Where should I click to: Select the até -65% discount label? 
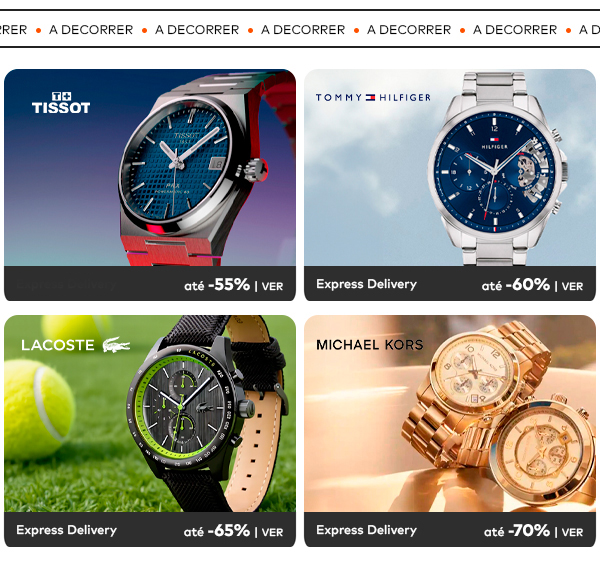(217, 531)
